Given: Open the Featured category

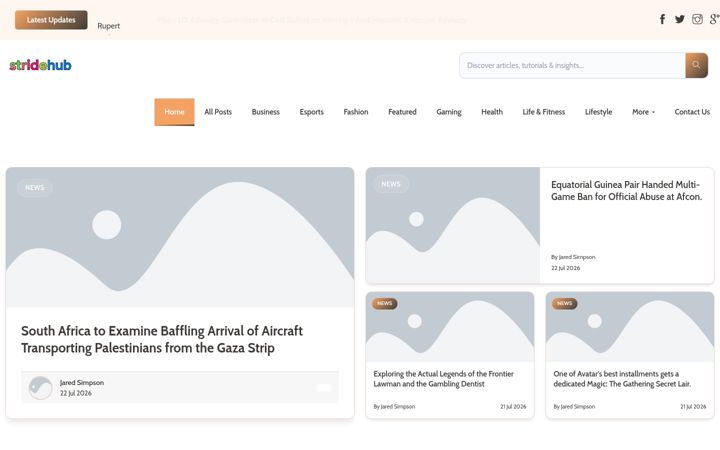Looking at the screenshot, I should (x=402, y=112).
